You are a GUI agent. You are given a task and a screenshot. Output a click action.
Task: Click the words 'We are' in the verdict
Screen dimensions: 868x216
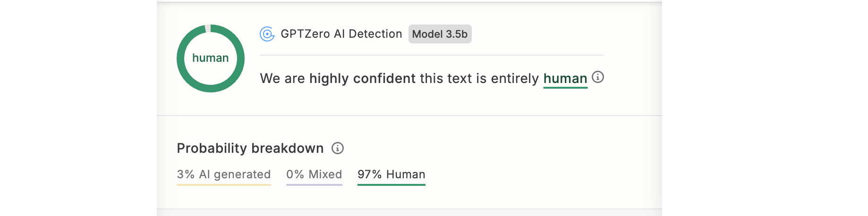coord(282,78)
